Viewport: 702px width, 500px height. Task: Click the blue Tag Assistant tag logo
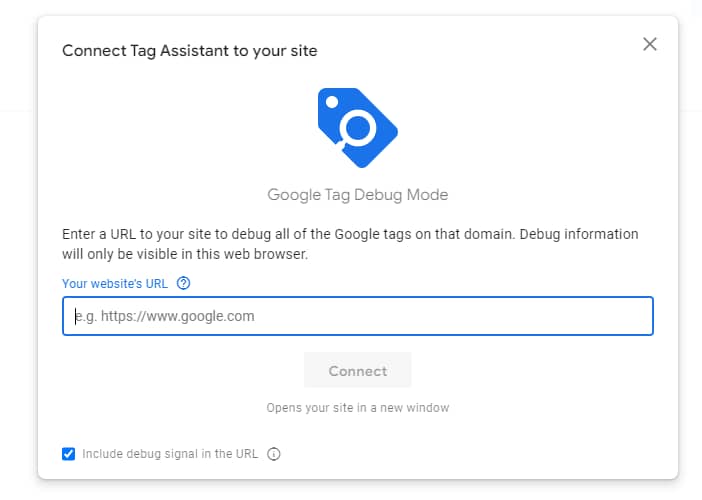point(358,128)
